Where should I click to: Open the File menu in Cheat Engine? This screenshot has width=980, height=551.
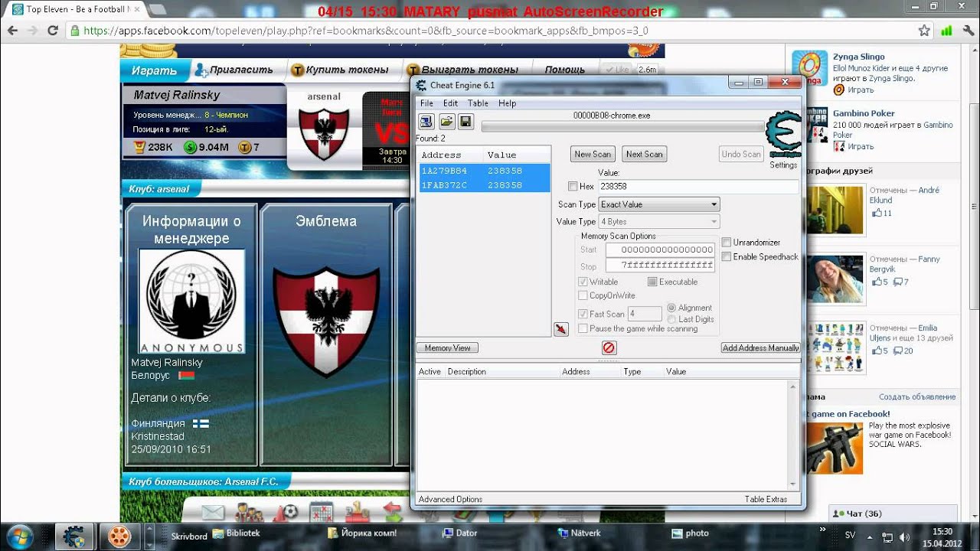(x=426, y=103)
